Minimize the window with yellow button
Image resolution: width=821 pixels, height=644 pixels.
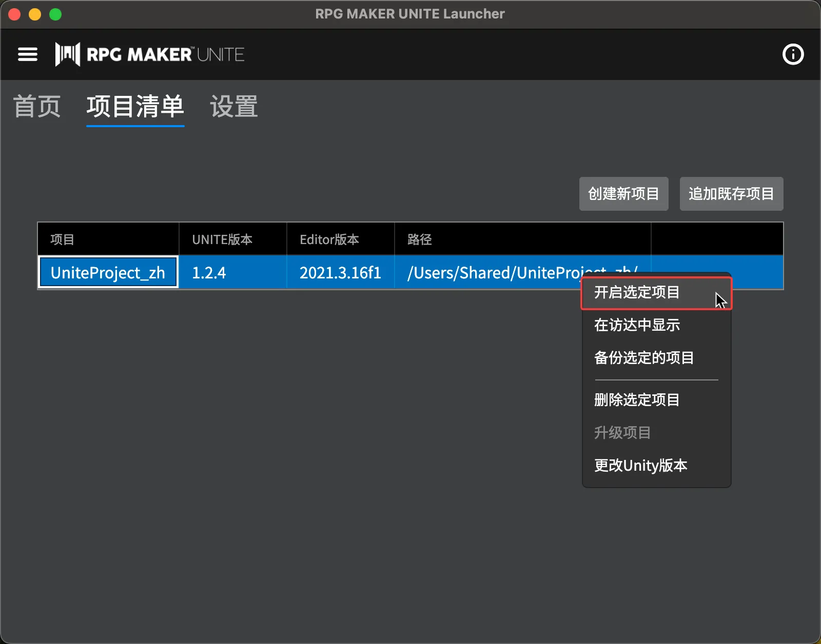point(35,14)
